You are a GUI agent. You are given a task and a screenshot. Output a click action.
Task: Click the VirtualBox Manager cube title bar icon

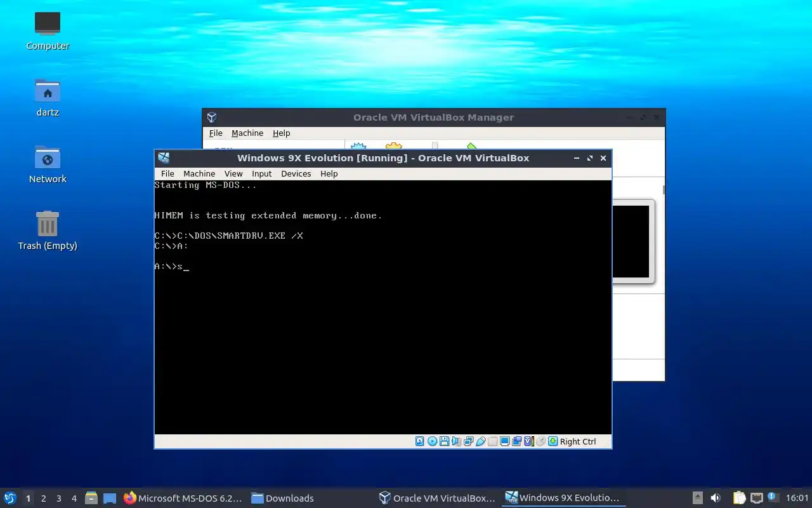[x=212, y=117]
